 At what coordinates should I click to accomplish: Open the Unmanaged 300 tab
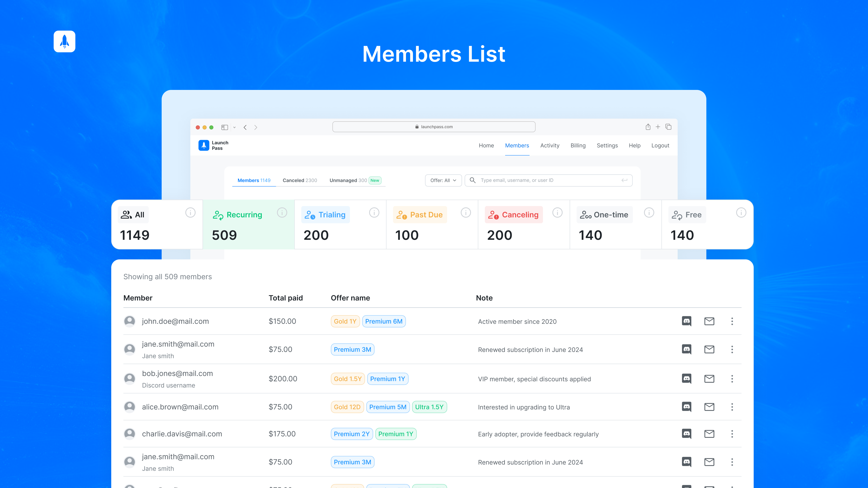(348, 180)
